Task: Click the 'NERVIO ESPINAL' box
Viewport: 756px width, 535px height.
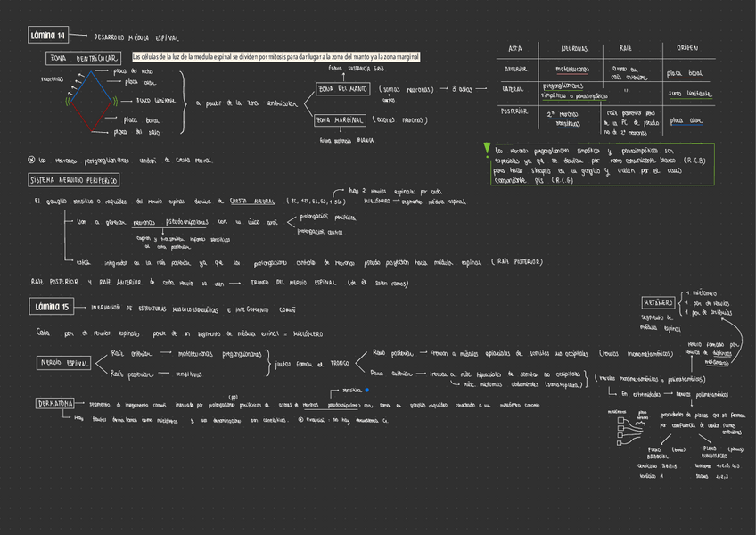Action: (x=63, y=363)
